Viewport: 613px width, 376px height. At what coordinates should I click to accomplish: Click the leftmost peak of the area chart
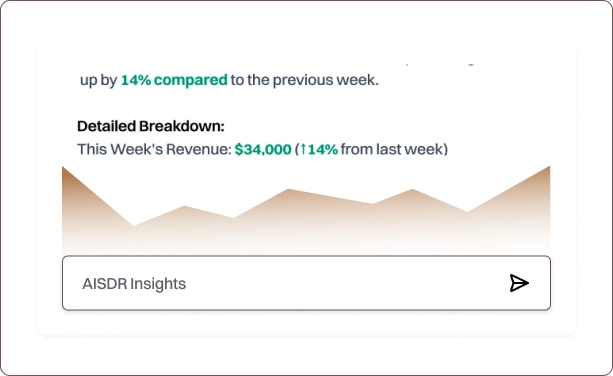pos(63,168)
